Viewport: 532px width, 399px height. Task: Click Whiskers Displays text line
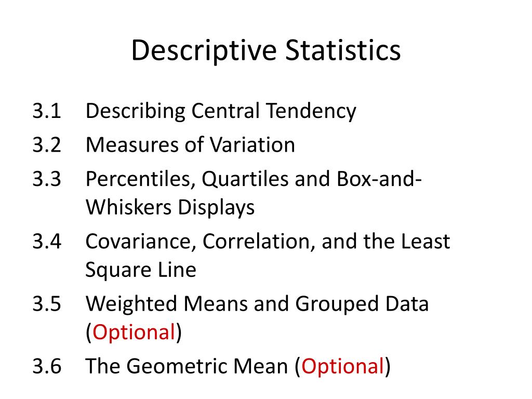point(170,208)
